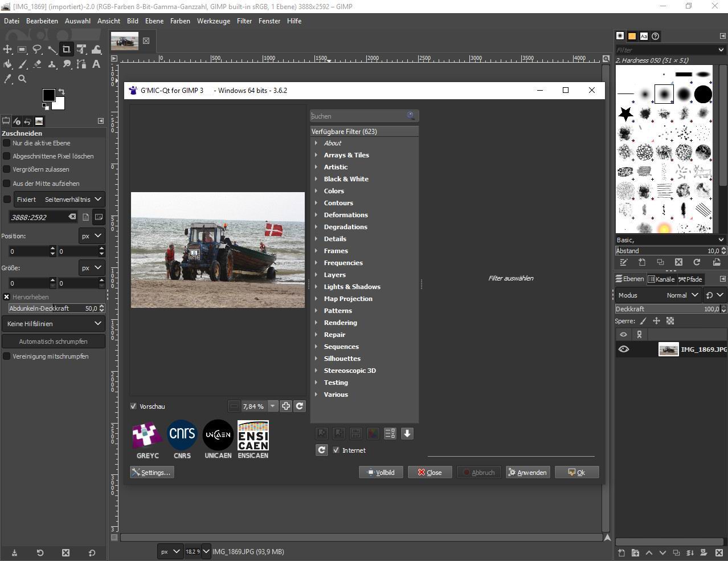Viewport: 728px width, 561px height.
Task: Click the download arrow icon below filter list
Action: [x=407, y=434]
